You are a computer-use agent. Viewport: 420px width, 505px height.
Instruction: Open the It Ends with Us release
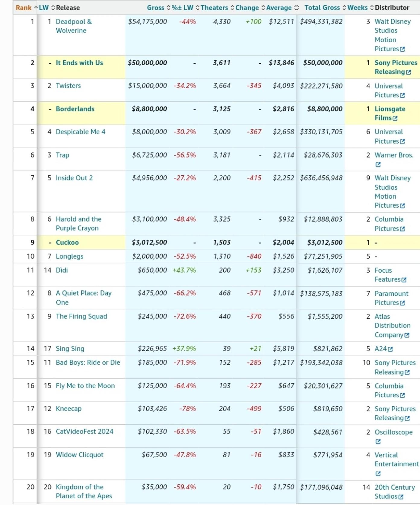tap(79, 63)
